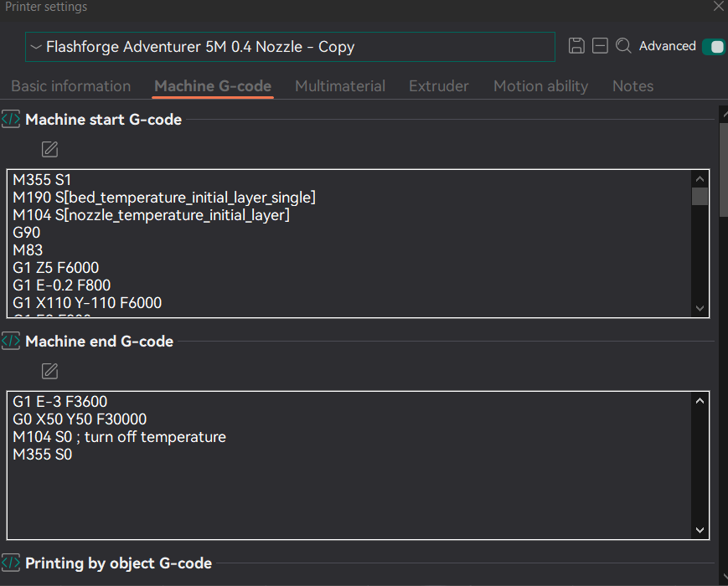Click code icon beside Machine start G-code
This screenshot has width=728, height=586.
tap(11, 119)
